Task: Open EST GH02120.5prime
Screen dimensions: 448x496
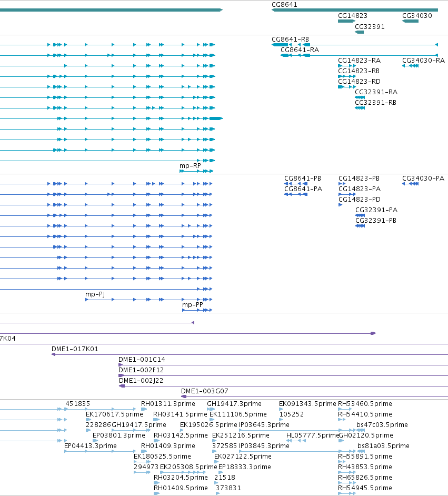Action: click(x=366, y=435)
